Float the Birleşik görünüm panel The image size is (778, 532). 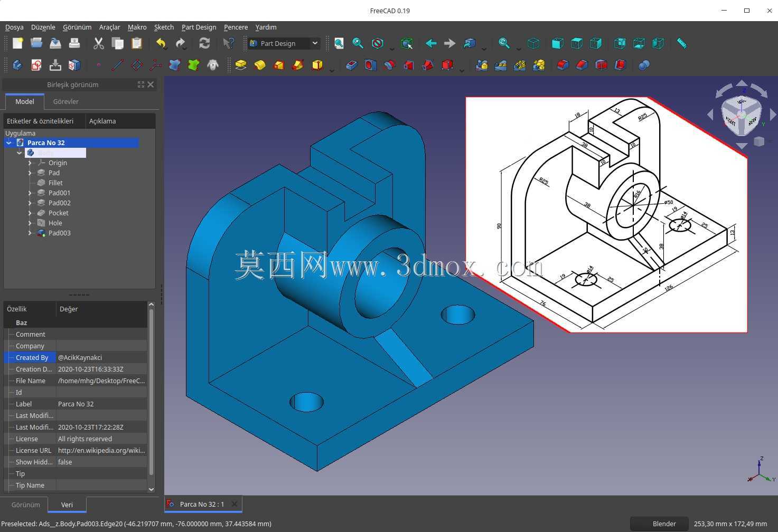coord(141,84)
